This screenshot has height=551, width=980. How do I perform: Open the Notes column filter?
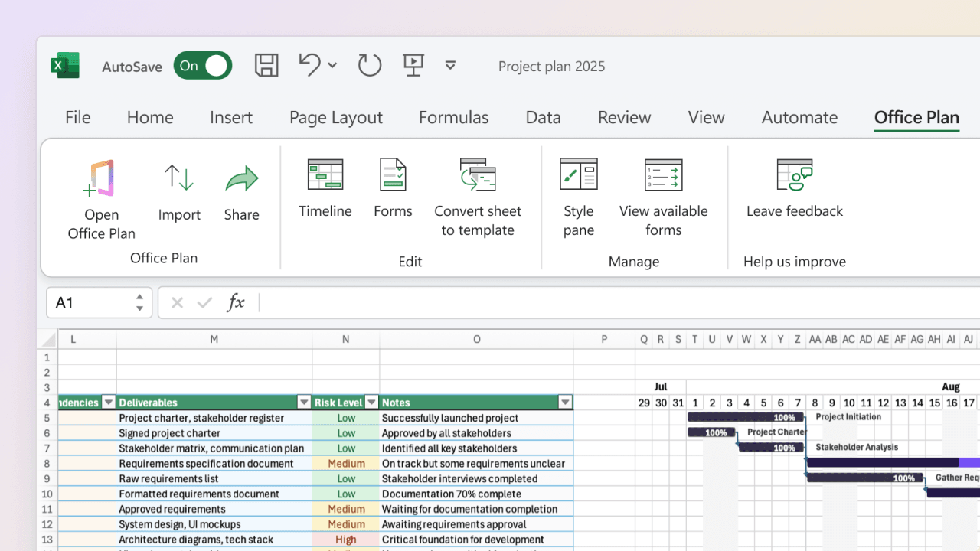click(565, 402)
